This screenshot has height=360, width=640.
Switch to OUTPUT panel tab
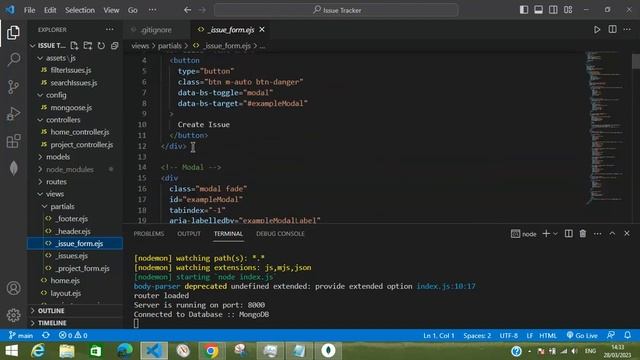pyautogui.click(x=189, y=233)
